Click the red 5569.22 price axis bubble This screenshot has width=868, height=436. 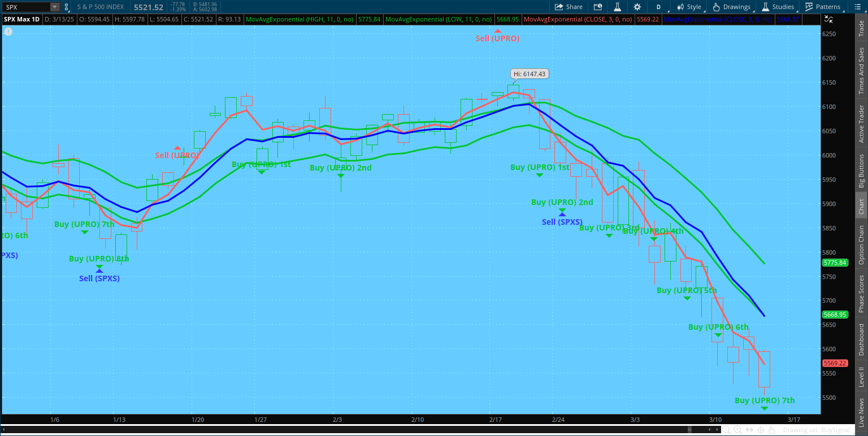[835, 363]
